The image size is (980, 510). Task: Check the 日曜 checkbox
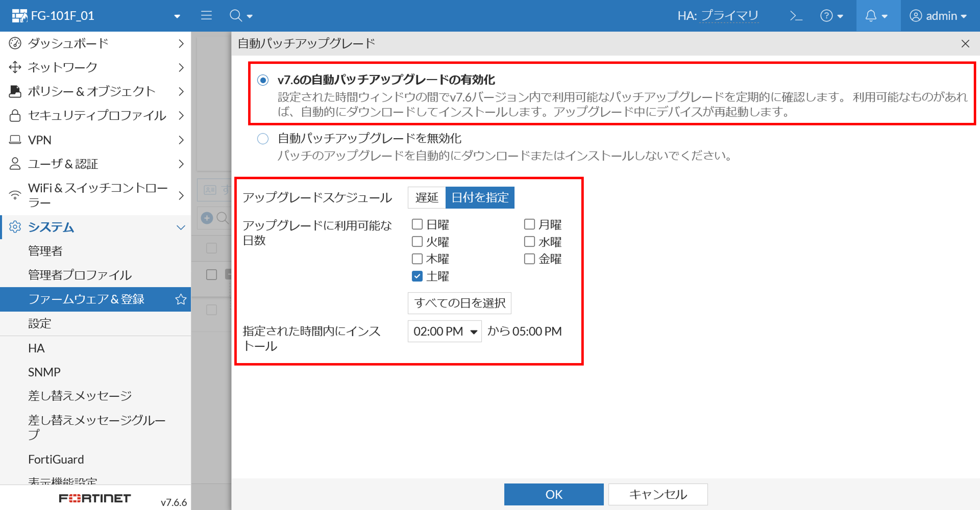tap(417, 224)
